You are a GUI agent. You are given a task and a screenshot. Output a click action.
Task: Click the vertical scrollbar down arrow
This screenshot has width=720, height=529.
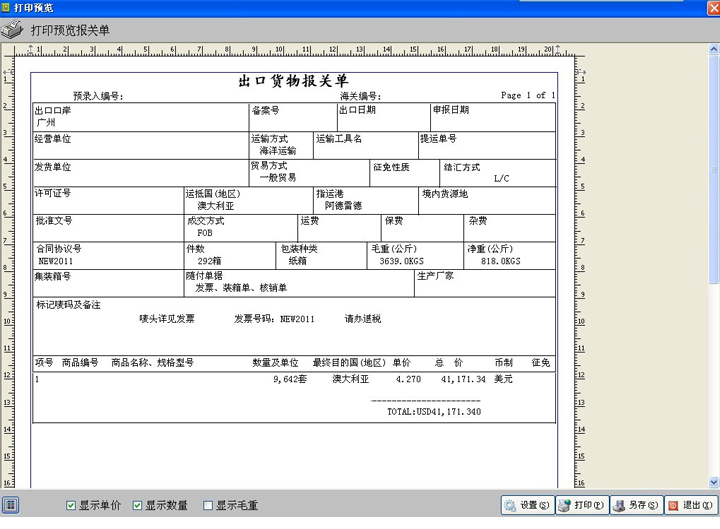[x=714, y=482]
